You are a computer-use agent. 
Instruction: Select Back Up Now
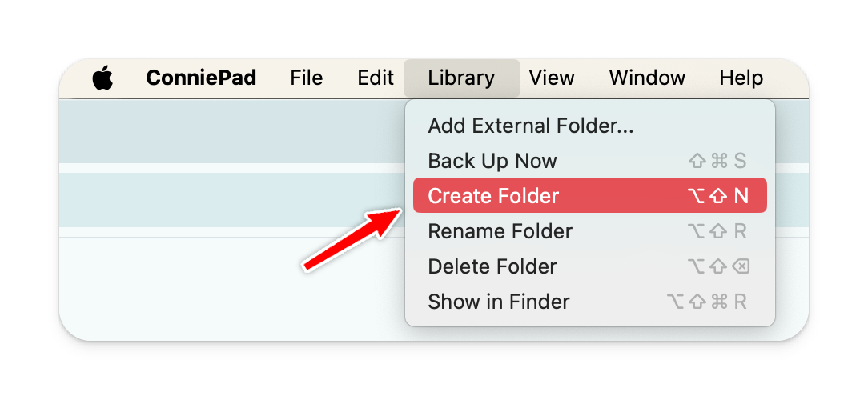click(492, 161)
